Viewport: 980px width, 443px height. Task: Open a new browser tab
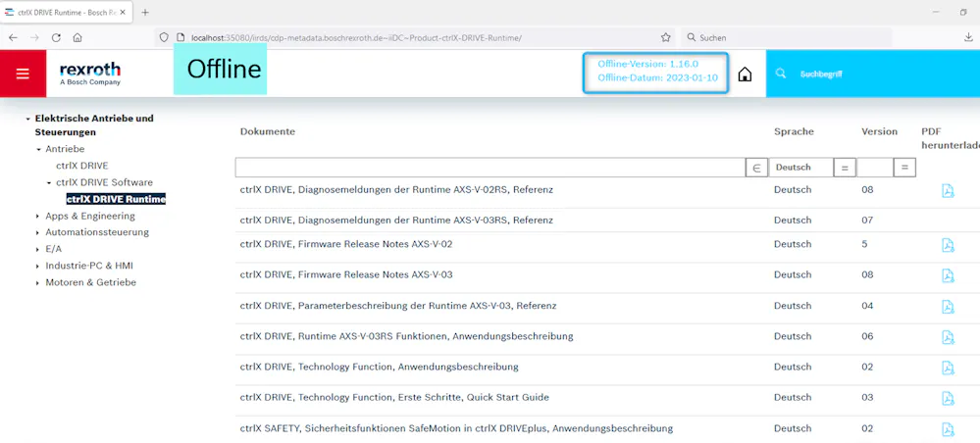pos(145,12)
